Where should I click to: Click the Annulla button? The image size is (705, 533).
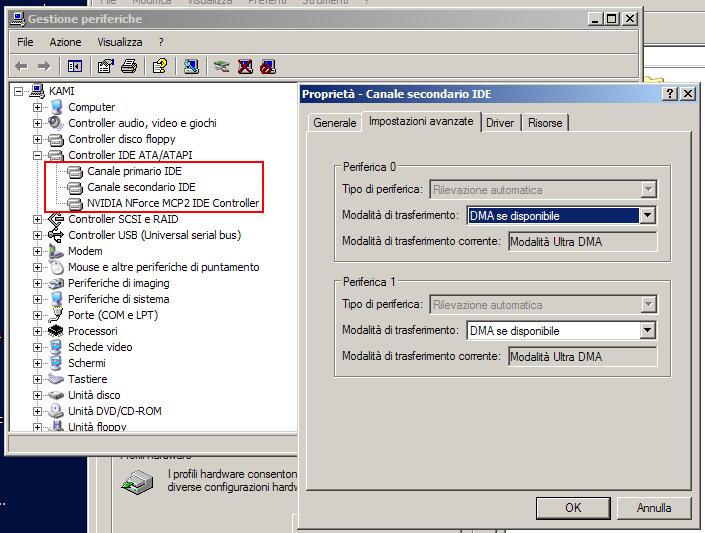(654, 508)
